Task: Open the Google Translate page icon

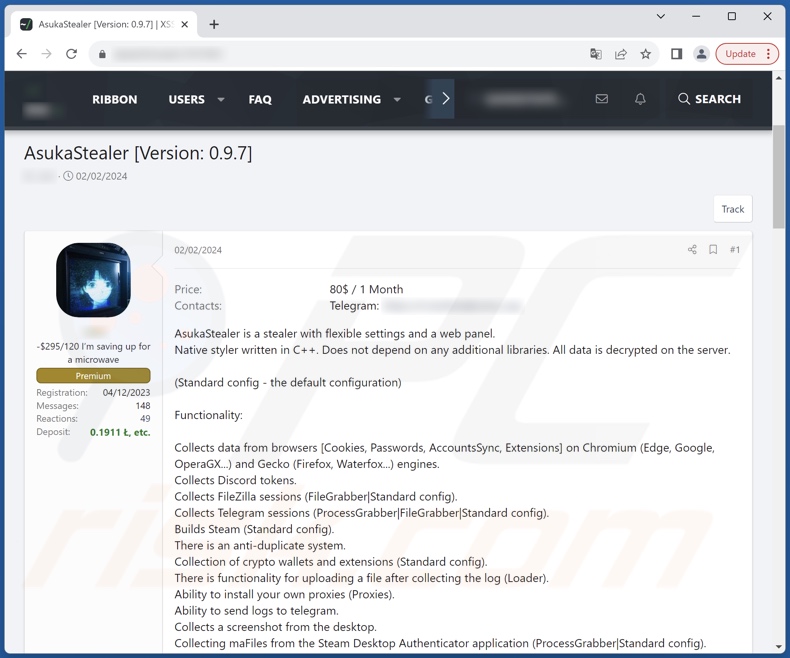Action: [x=596, y=54]
